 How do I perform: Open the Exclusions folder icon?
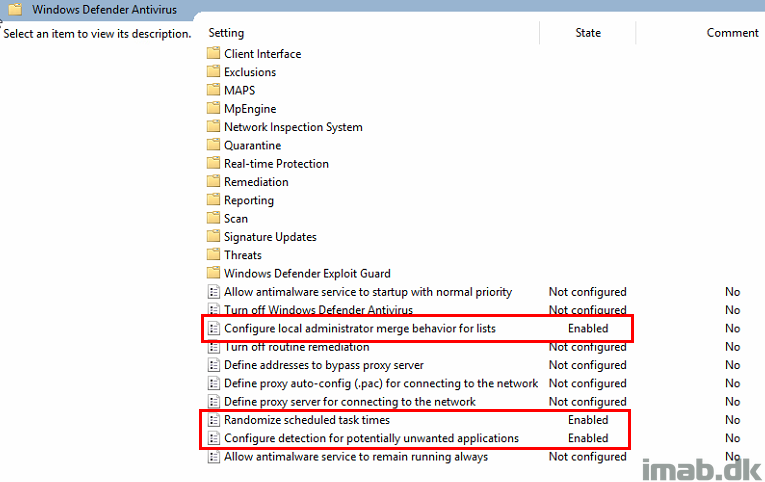pyautogui.click(x=213, y=72)
